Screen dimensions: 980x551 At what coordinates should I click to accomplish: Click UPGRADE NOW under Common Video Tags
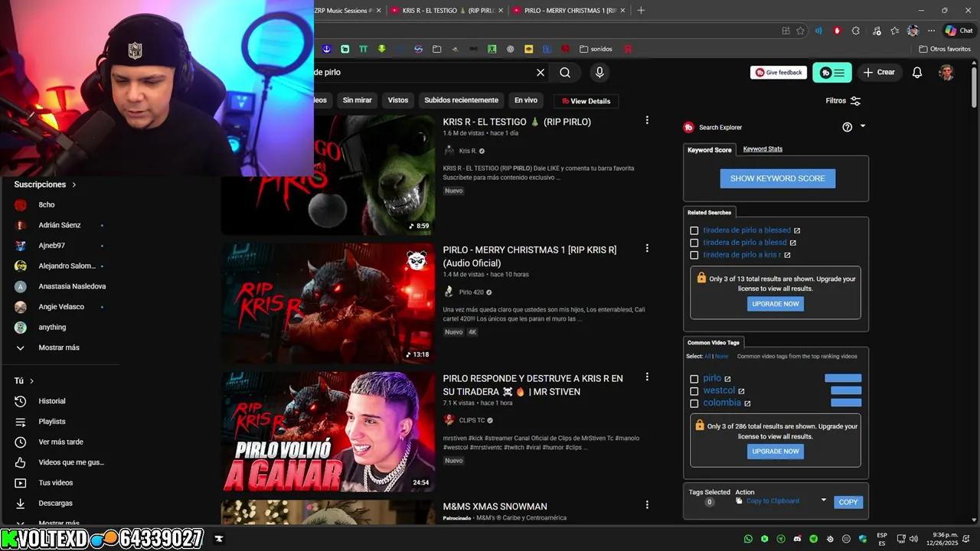[776, 452]
